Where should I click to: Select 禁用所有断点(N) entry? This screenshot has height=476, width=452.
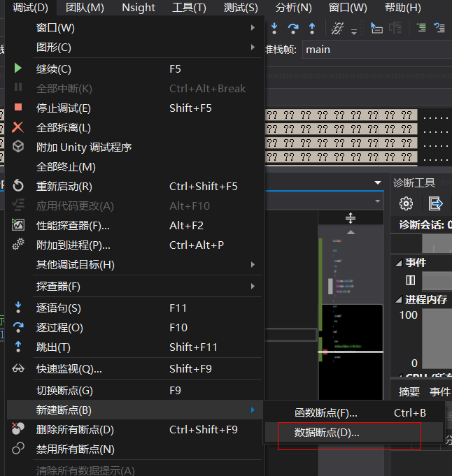click(134, 449)
